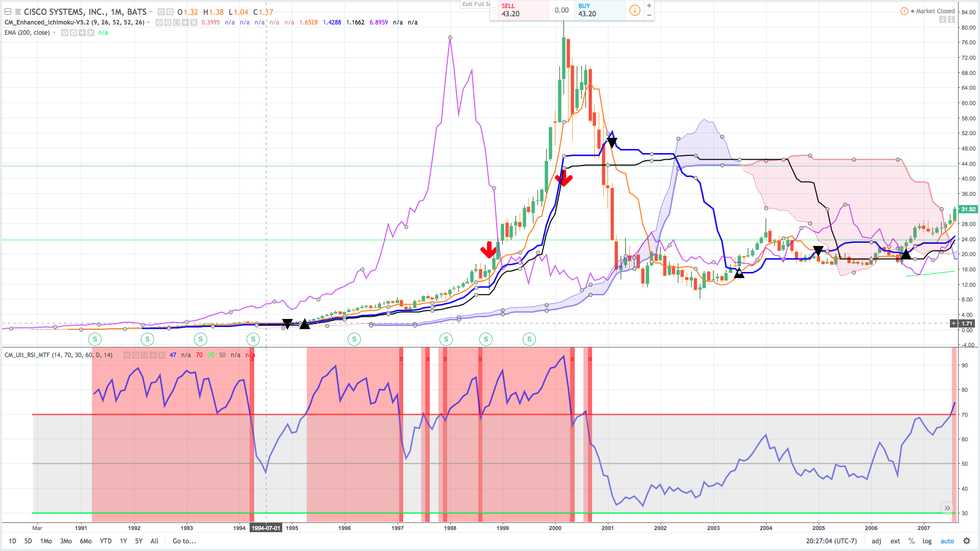
Task: Open the Go to... date link
Action: pos(184,541)
